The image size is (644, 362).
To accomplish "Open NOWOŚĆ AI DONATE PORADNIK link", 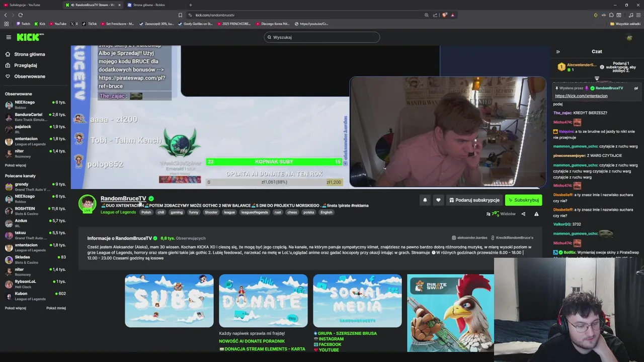I will (x=252, y=341).
